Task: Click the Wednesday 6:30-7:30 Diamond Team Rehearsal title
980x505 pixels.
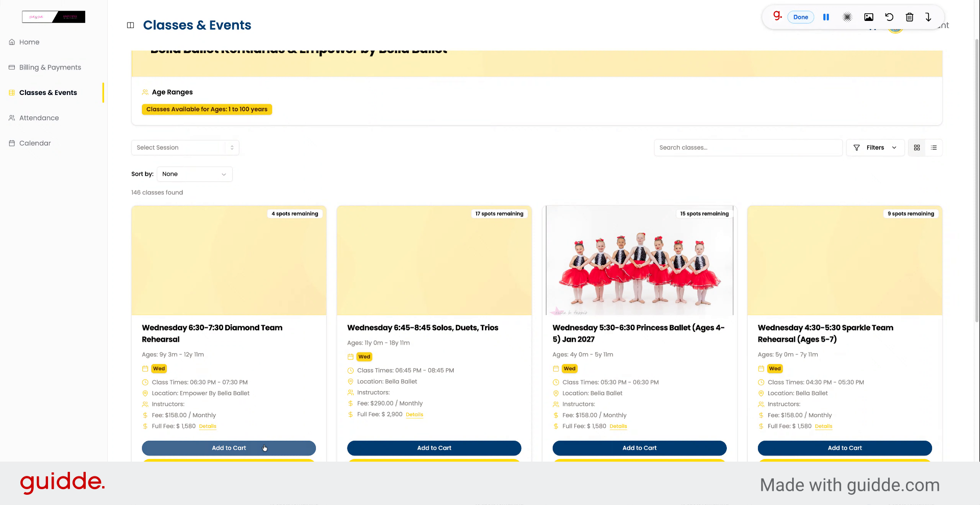Action: tap(212, 333)
